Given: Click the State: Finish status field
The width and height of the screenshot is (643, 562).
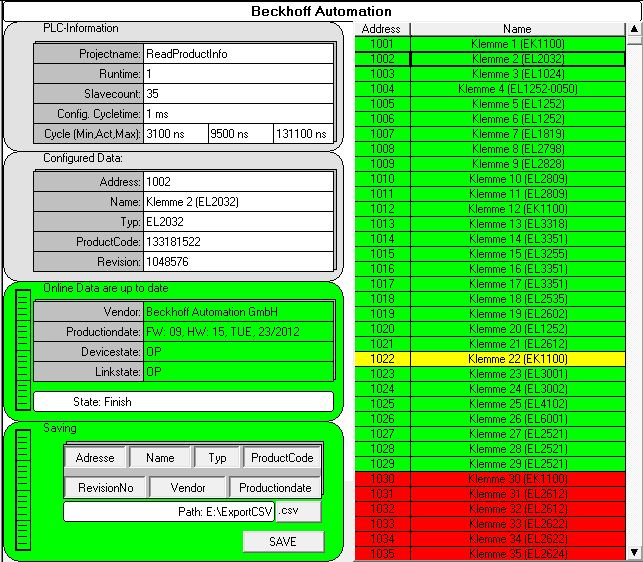Looking at the screenshot, I should point(183,401).
